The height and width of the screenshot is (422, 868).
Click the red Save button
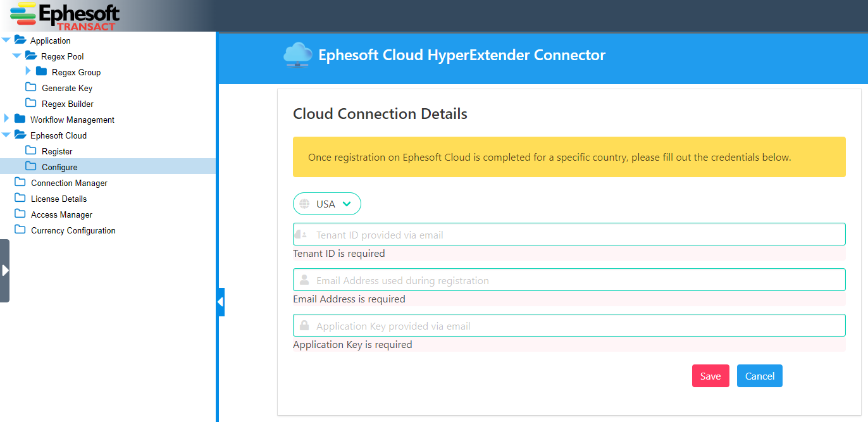[x=710, y=376]
